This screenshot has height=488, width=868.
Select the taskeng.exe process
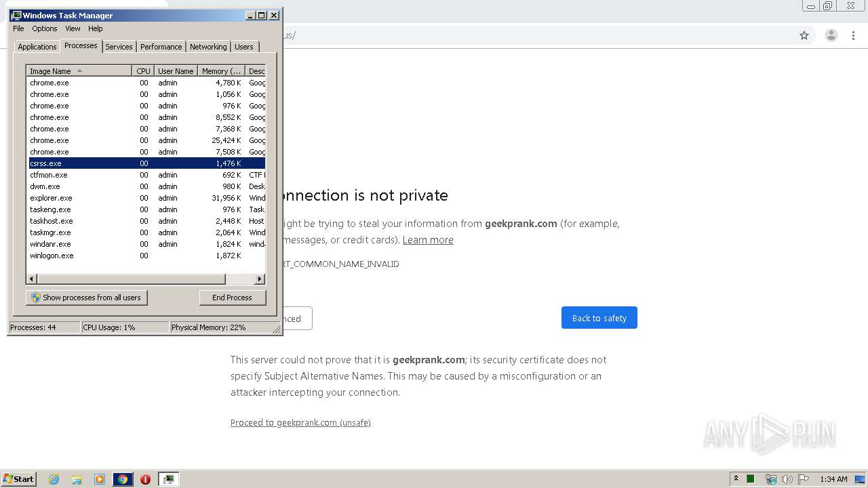pos(146,209)
